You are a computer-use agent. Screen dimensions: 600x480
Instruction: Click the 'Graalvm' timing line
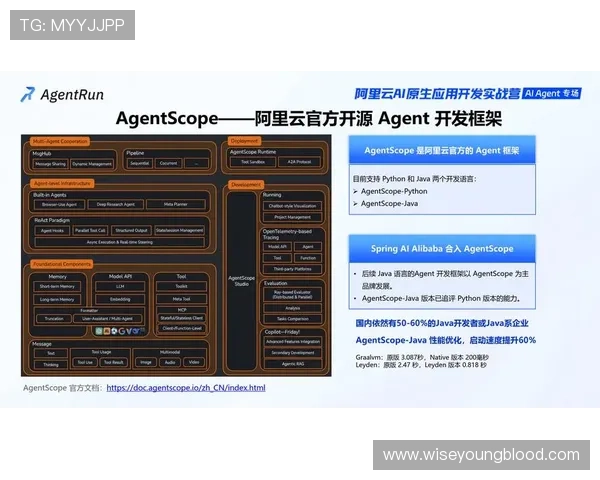[x=422, y=358]
